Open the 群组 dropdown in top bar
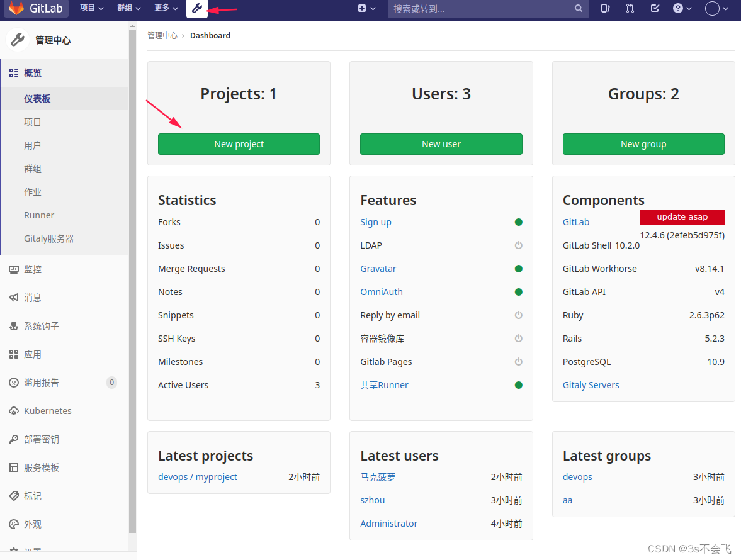The width and height of the screenshot is (741, 560). pyautogui.click(x=129, y=8)
